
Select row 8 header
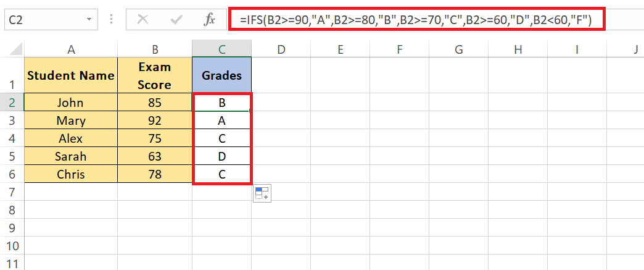tap(12, 210)
